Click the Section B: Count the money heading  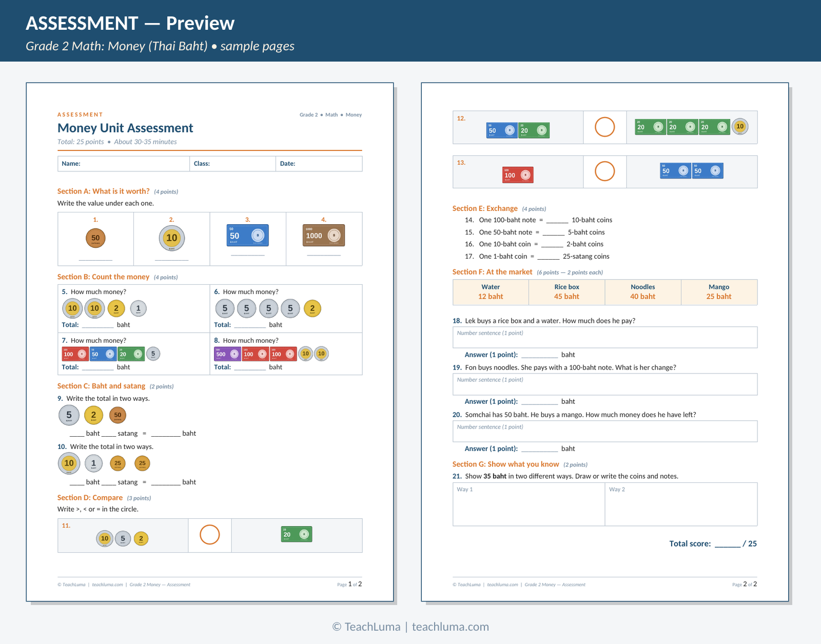coord(103,277)
